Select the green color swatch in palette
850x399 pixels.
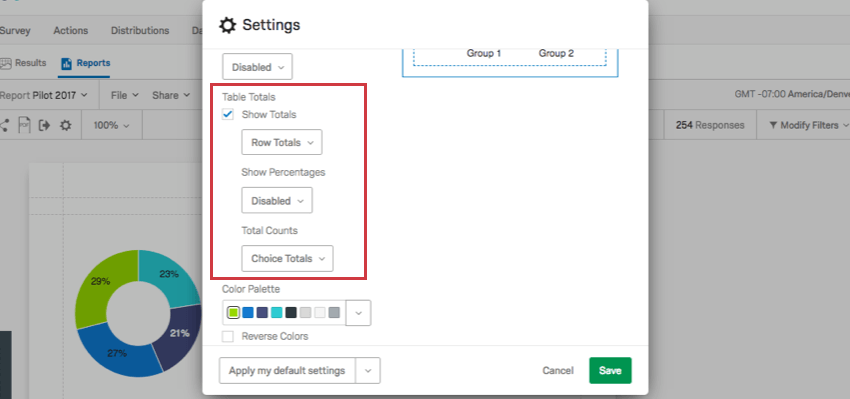[233, 313]
